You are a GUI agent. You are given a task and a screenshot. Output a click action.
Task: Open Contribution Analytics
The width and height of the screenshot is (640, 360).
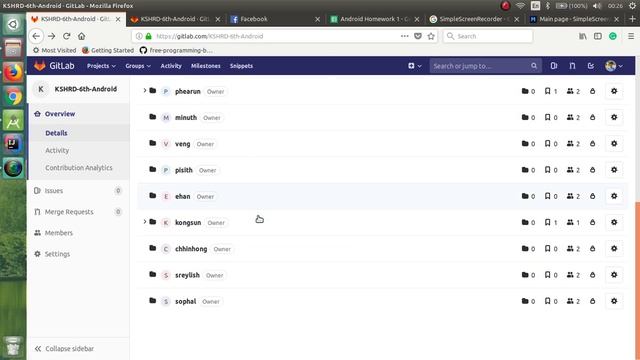click(79, 168)
